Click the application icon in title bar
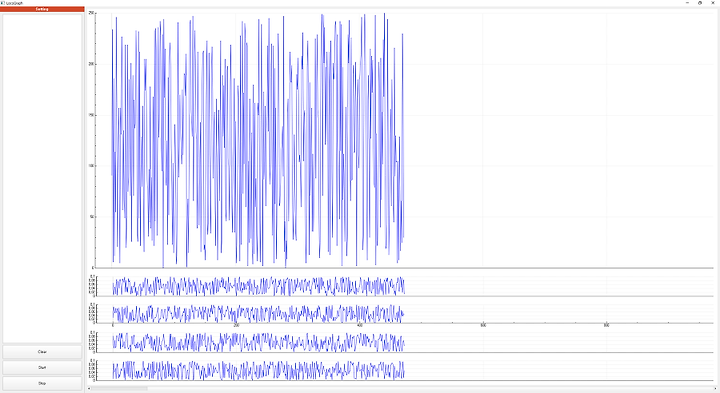This screenshot has height=393, width=720. [x=2, y=3]
